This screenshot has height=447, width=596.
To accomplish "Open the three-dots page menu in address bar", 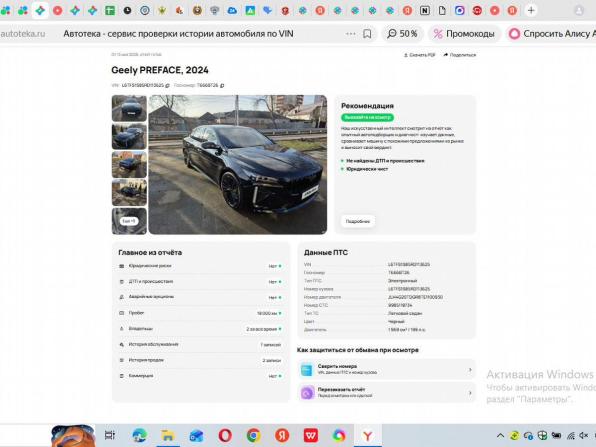I will (x=350, y=34).
